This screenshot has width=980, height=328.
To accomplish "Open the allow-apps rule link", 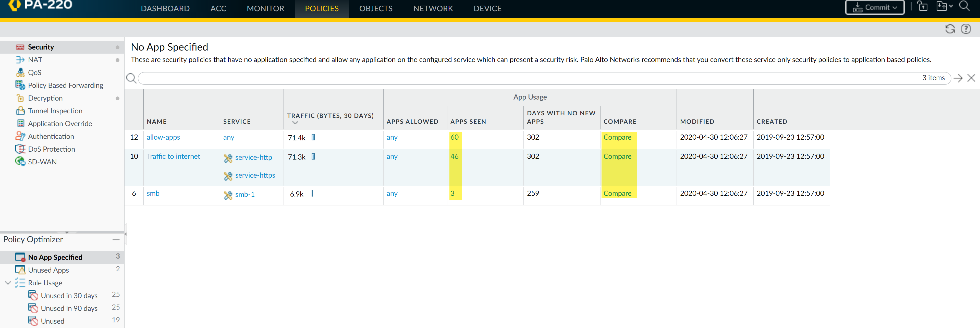I will pyautogui.click(x=163, y=137).
